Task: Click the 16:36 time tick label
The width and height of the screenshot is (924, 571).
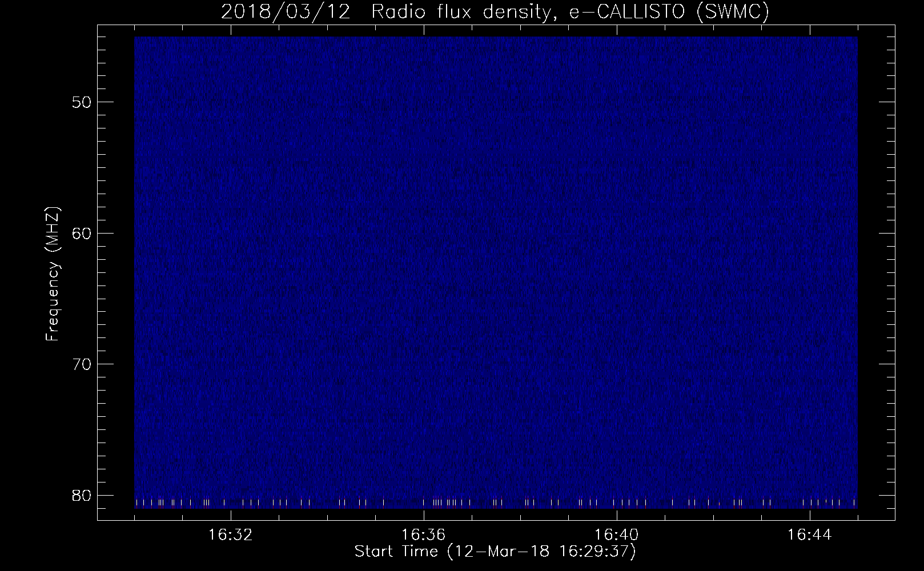Action: click(x=424, y=535)
